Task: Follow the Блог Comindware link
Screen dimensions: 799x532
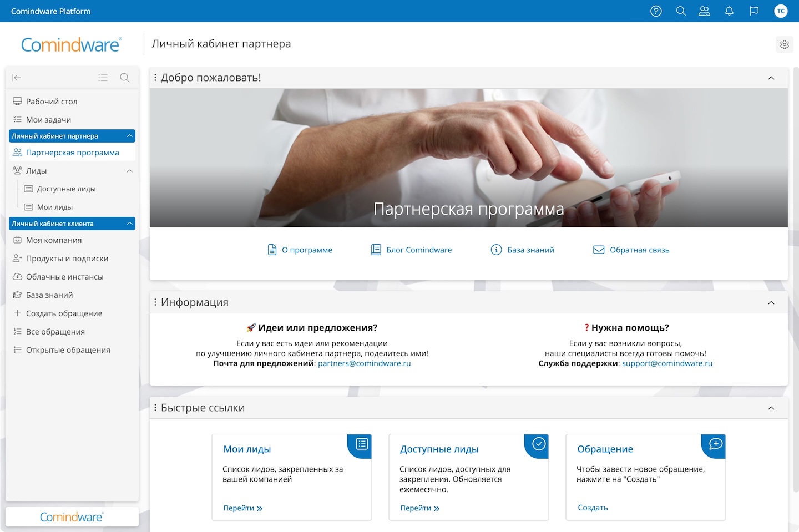Action: (419, 250)
